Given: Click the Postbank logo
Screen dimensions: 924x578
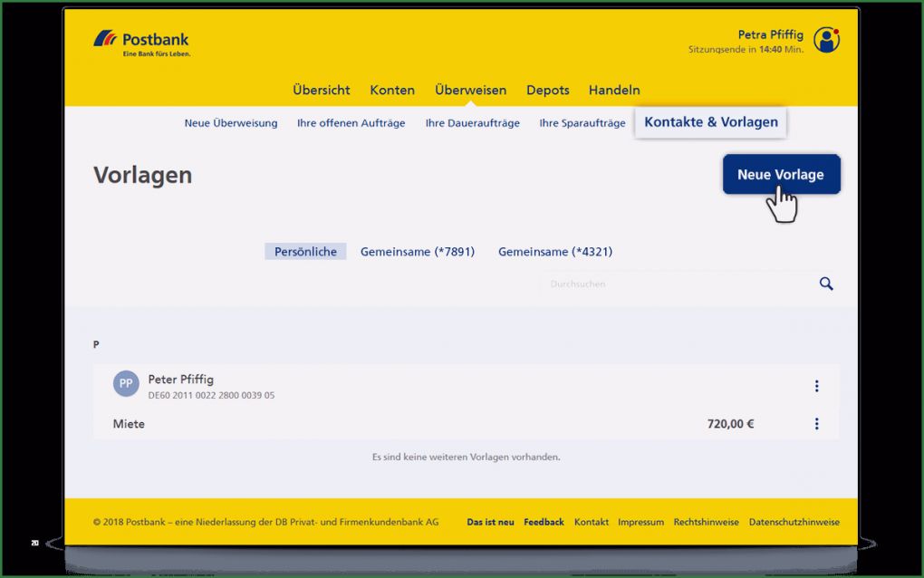Looking at the screenshot, I should (x=141, y=43).
